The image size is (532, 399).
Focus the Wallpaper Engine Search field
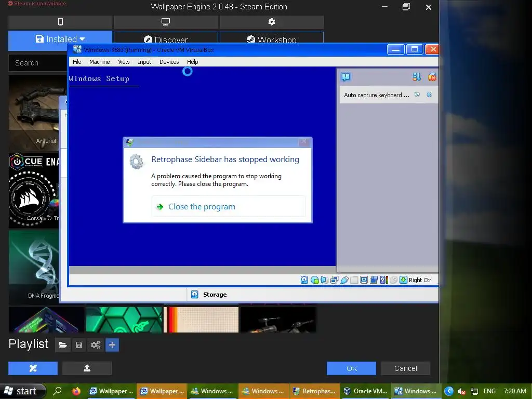[x=37, y=63]
